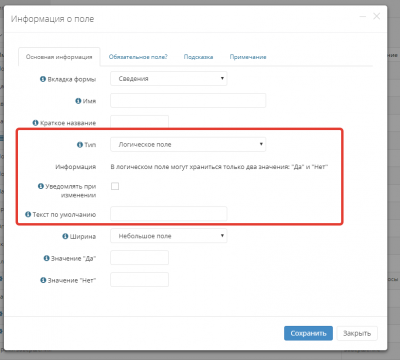Click info icon next to Ширина

point(65,236)
